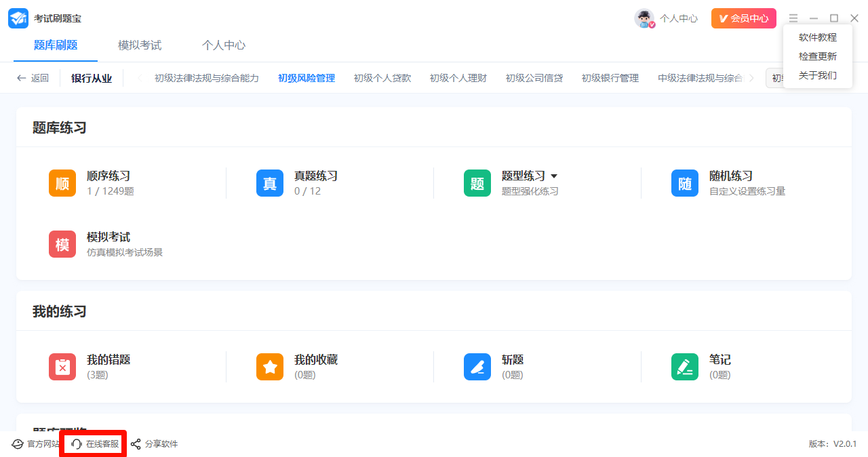Screen dimensions: 868x457
Task: Click the 自定义设置练习量 caption
Action: coord(747,191)
